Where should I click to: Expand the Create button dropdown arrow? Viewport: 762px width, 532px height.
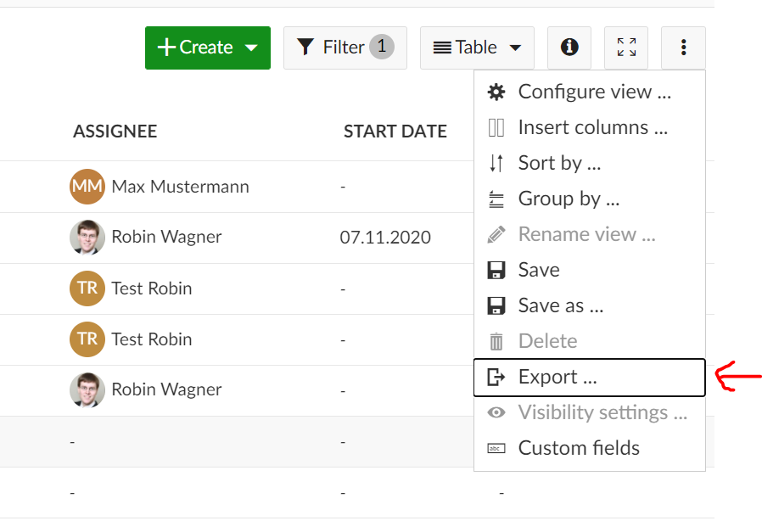(251, 48)
